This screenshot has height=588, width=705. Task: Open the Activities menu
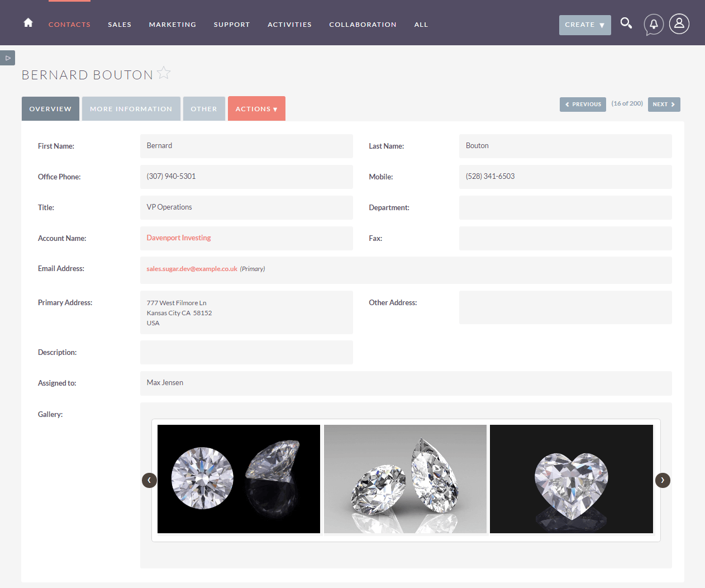289,25
